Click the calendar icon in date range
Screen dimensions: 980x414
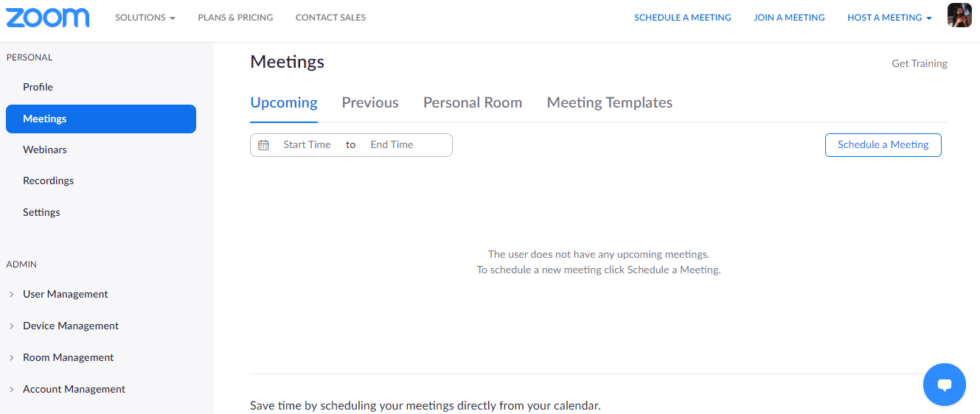[264, 145]
